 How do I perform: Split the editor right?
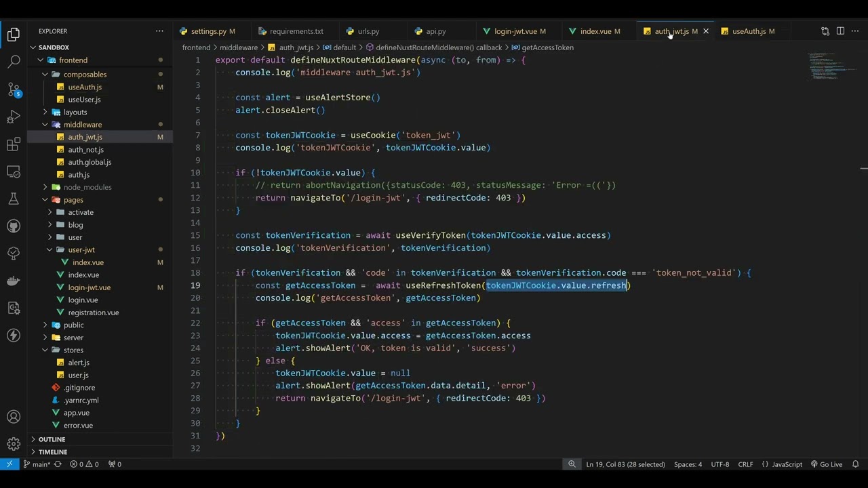click(840, 31)
